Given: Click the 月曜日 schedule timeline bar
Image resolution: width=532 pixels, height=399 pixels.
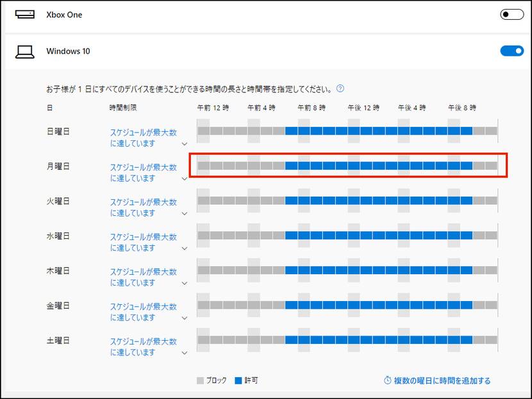Looking at the screenshot, I should click(347, 166).
